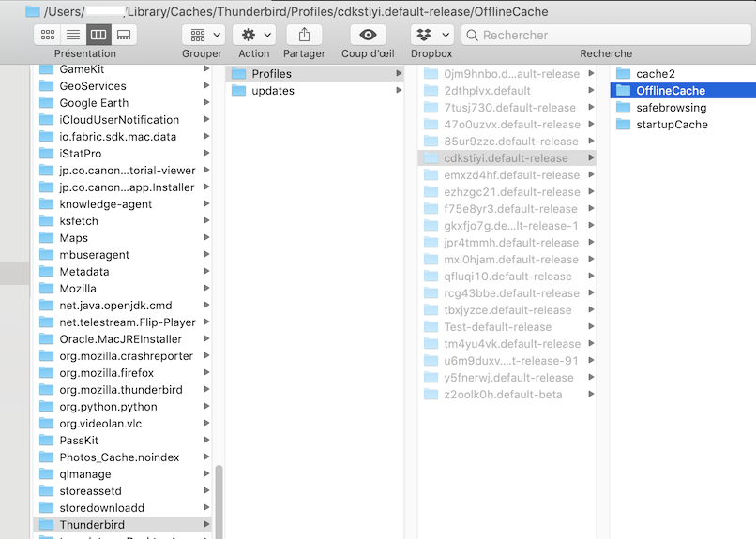This screenshot has height=539, width=756.
Task: Select the GeoServices folder
Action: (x=123, y=85)
